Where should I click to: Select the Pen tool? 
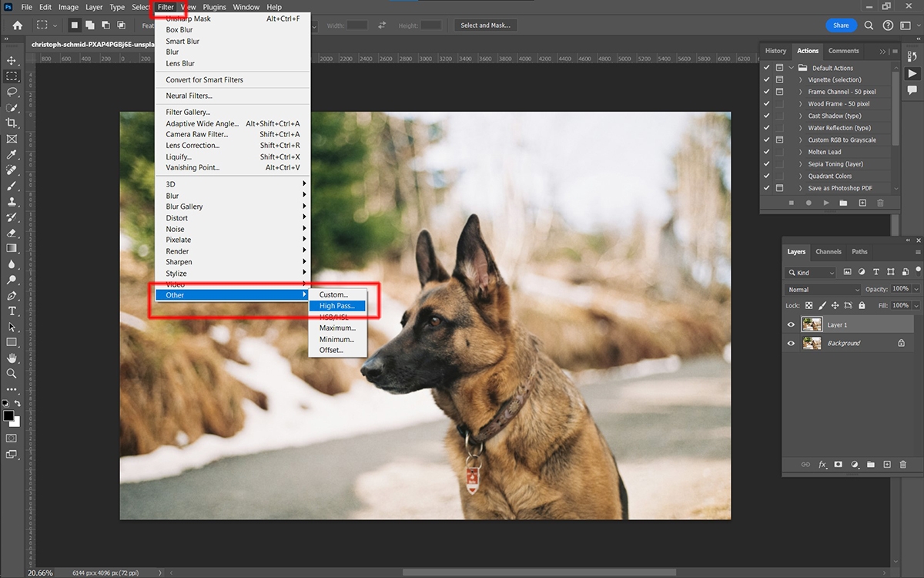12,295
